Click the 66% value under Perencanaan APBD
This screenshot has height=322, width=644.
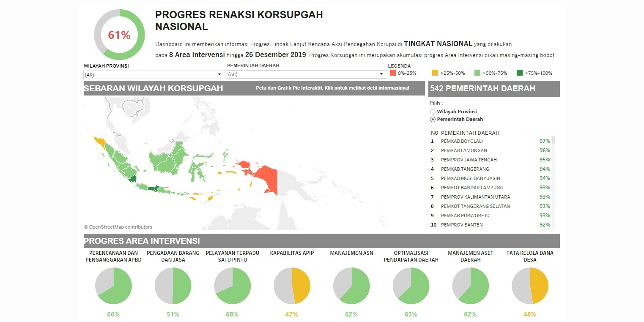[113, 314]
